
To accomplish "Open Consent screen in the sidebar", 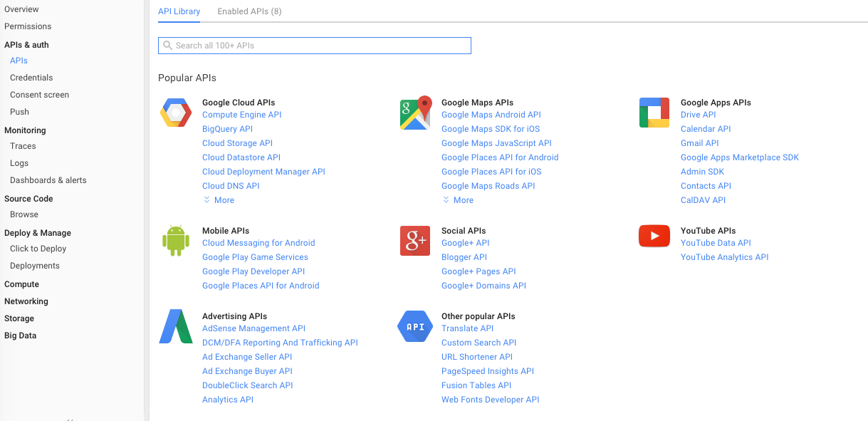I will (x=39, y=95).
